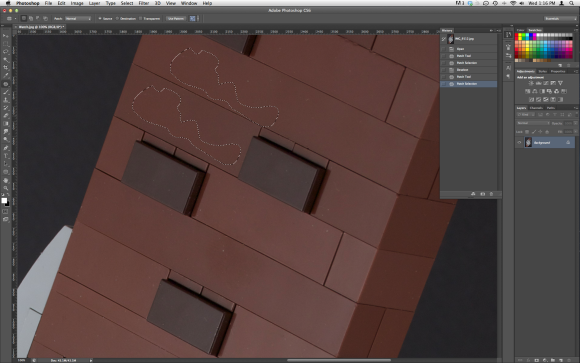
Task: Switch to the Paths tab
Action: click(551, 108)
